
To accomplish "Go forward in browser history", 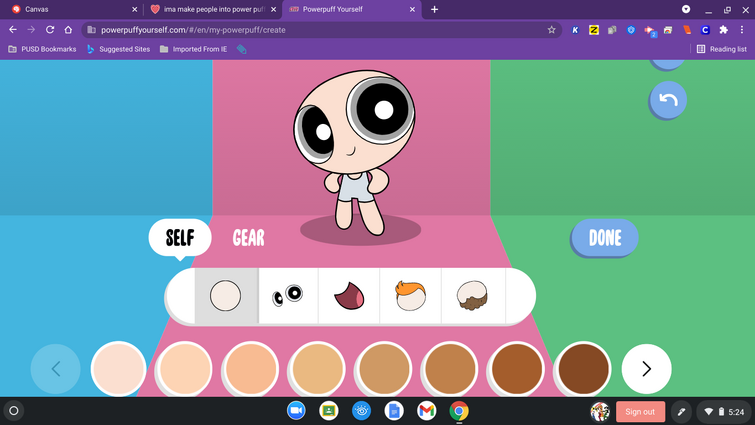I will 31,30.
